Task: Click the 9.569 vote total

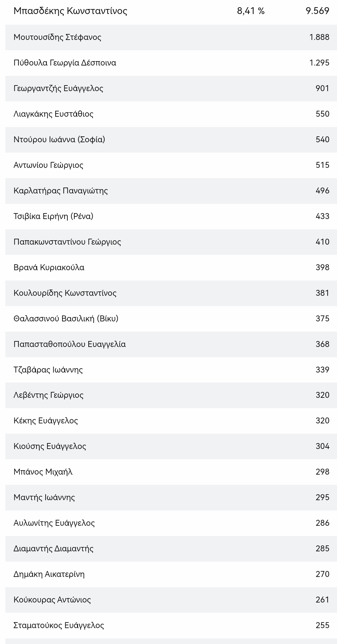Action: click(x=317, y=11)
